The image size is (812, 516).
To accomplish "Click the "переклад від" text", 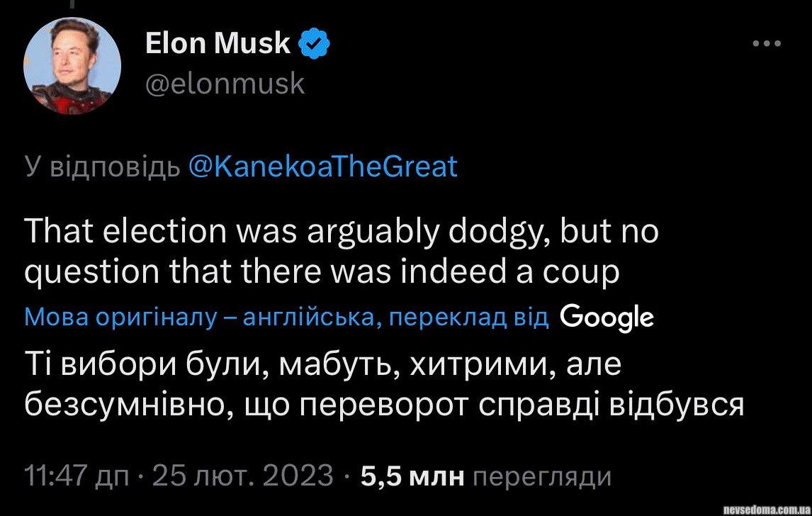I will pyautogui.click(x=468, y=318).
